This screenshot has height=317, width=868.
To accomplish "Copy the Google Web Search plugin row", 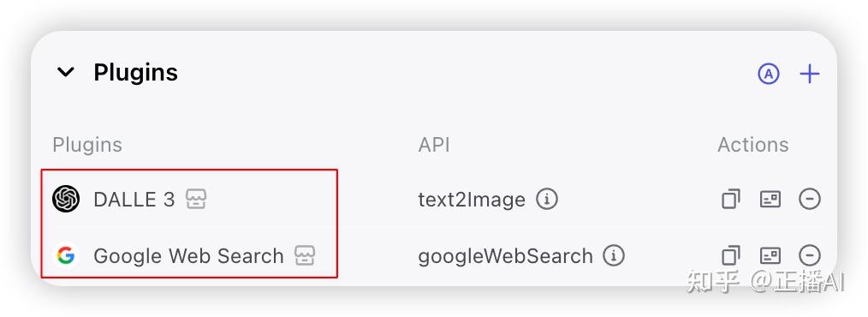I will [731, 255].
